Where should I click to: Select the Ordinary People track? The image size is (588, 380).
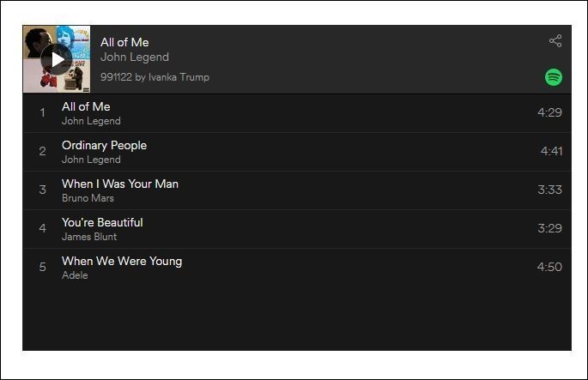tap(104, 145)
